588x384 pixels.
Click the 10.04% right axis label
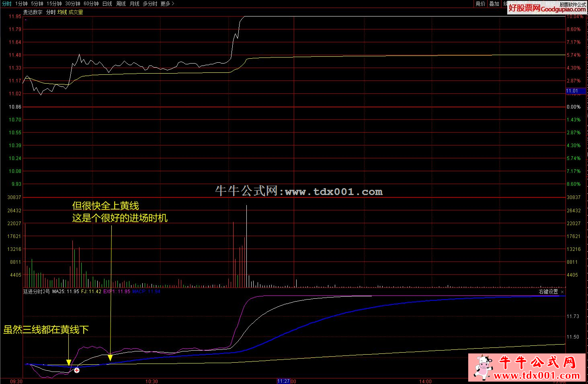(575, 16)
